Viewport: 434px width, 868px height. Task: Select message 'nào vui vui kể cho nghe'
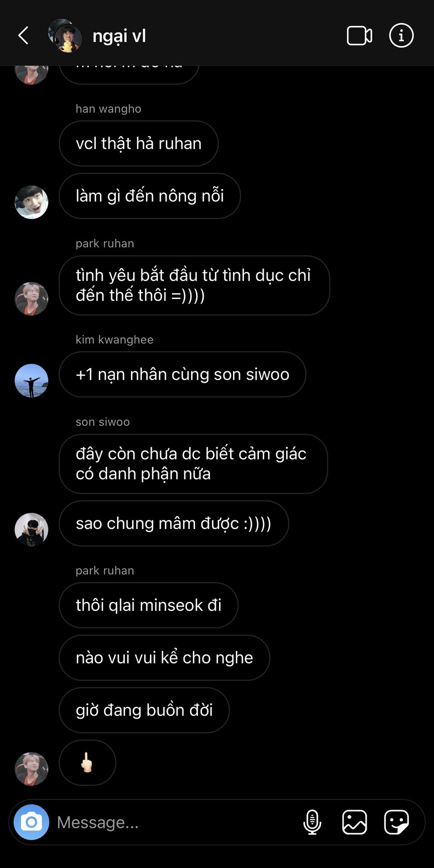[164, 658]
